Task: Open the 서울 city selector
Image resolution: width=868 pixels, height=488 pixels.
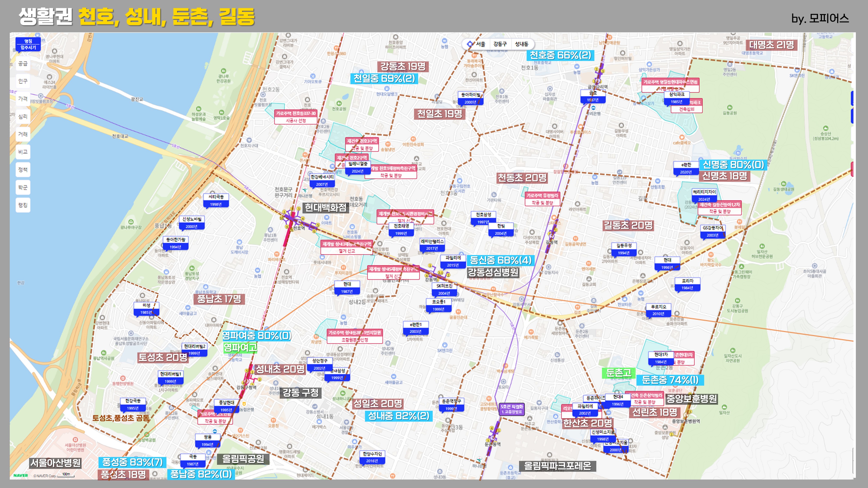Action: pos(481,44)
